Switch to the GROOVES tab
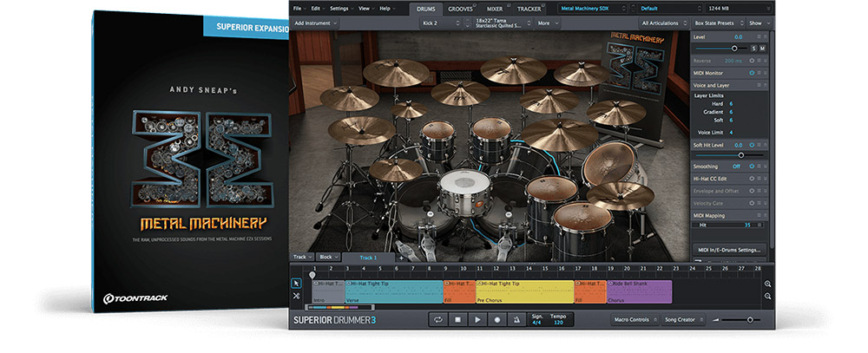Viewport: 868px width, 353px height. pos(461,9)
